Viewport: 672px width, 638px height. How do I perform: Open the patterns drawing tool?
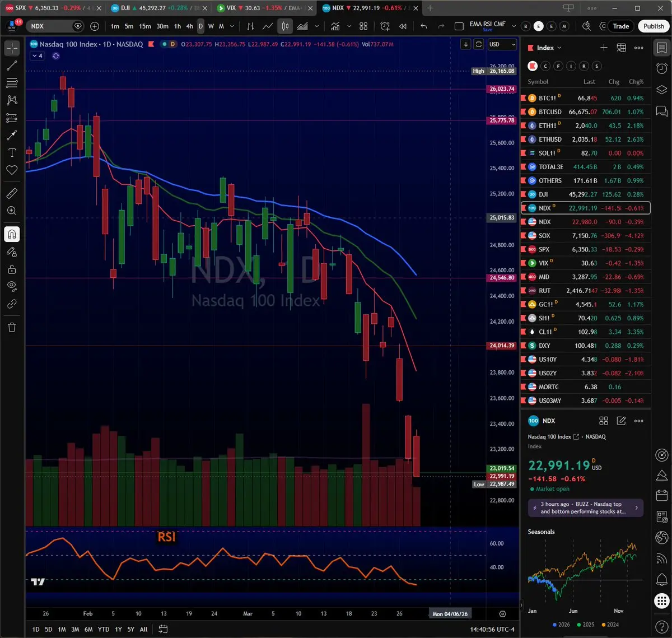(x=12, y=100)
